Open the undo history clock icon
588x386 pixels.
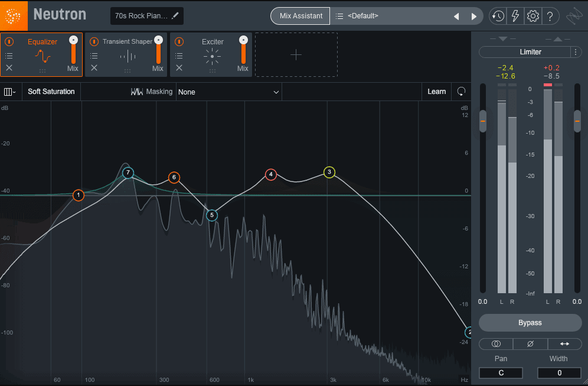[x=498, y=16]
